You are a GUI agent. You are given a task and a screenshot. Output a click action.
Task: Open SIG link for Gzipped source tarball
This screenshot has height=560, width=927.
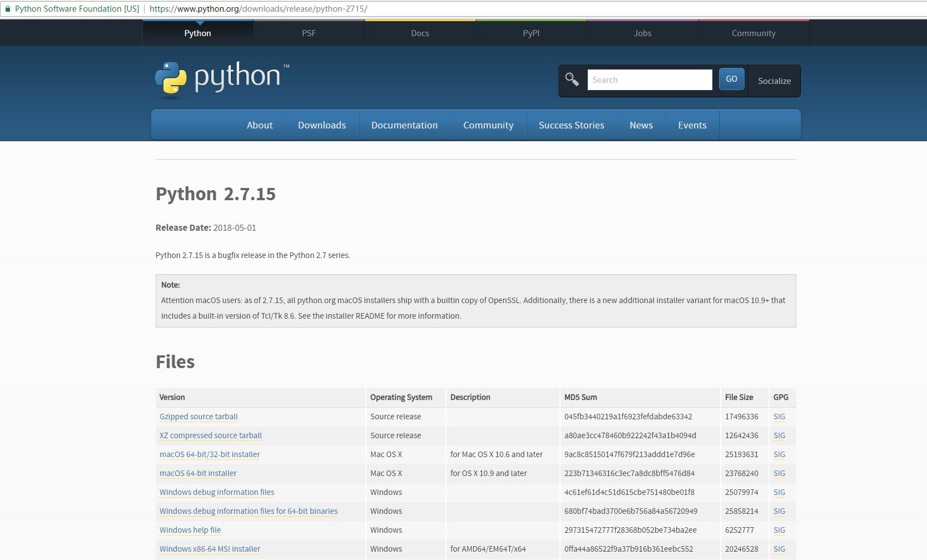[779, 417]
